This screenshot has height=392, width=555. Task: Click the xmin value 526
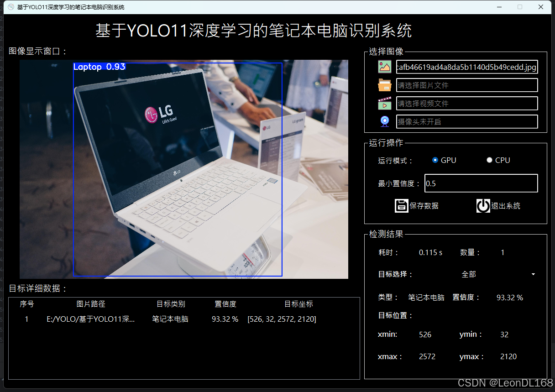425,335
